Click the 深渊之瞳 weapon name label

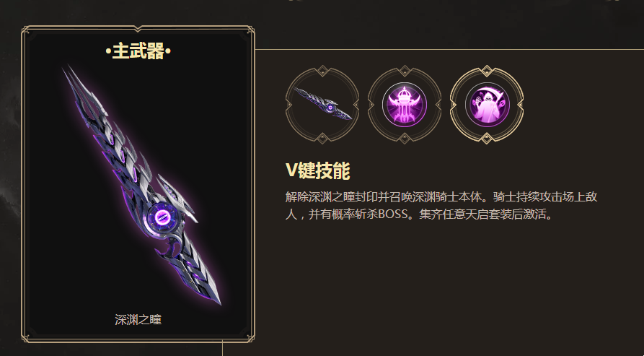(138, 319)
